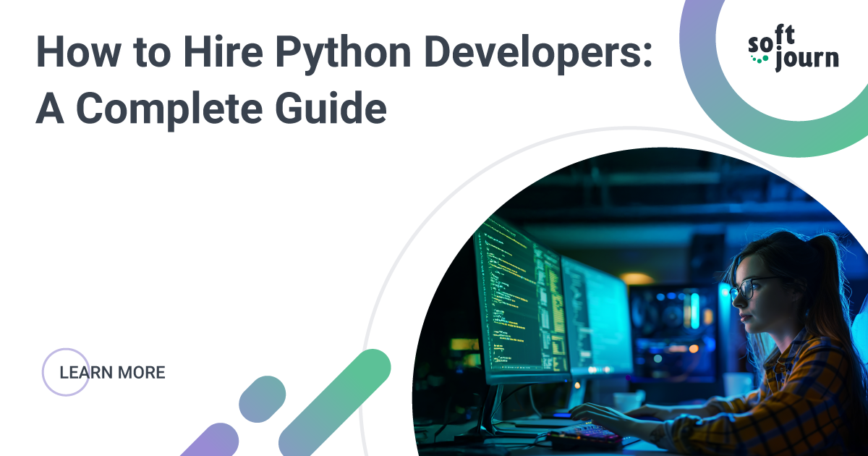Click the small blue-gray diagonal pill shape

tap(262, 399)
